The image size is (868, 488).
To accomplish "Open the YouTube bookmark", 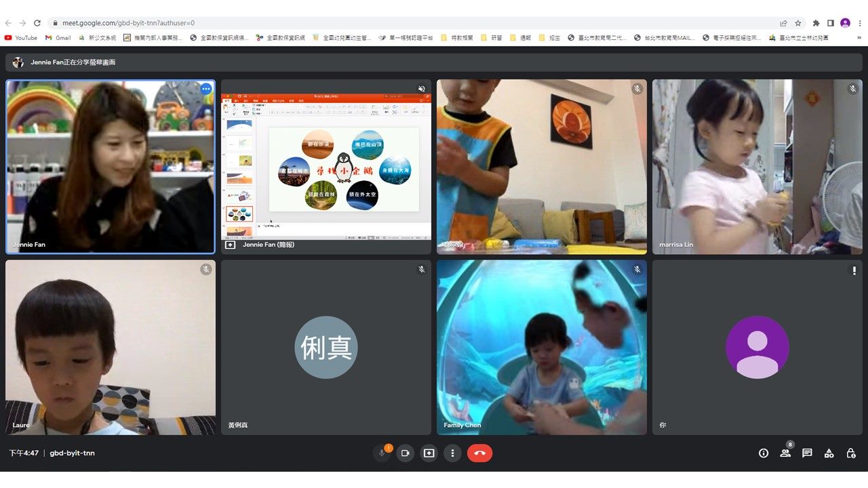I will point(20,38).
